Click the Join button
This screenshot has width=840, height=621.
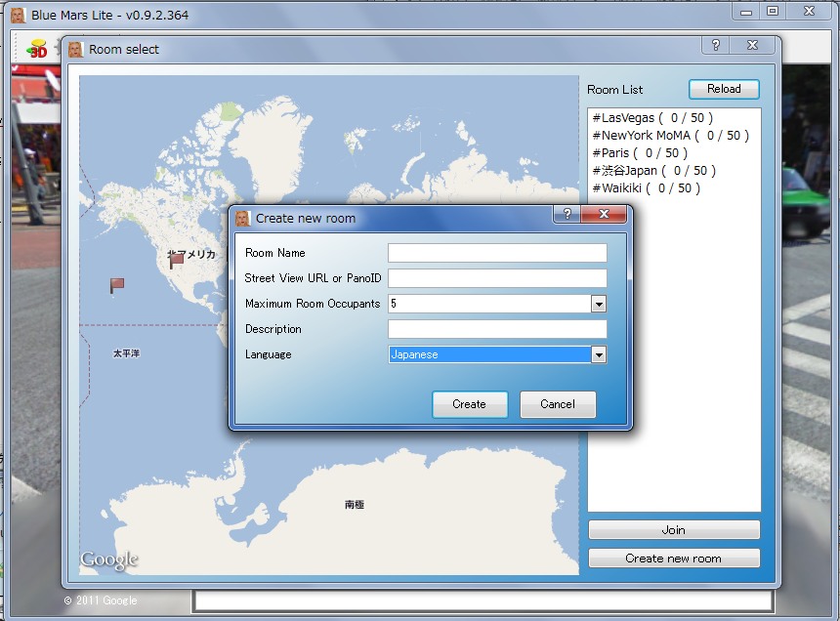click(x=673, y=530)
